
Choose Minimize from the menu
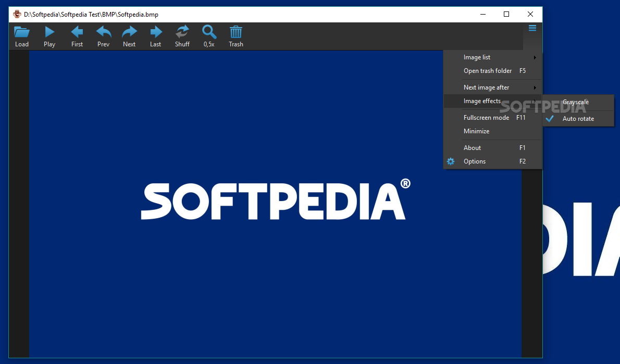pyautogui.click(x=493, y=131)
